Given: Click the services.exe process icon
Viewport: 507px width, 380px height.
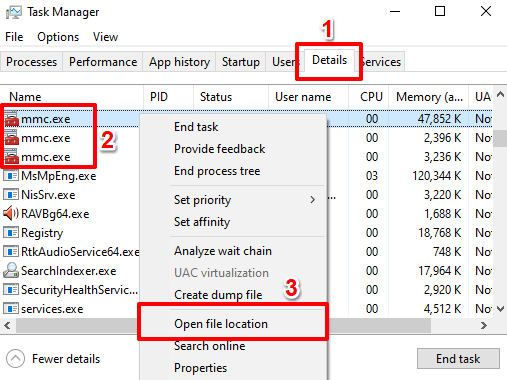Looking at the screenshot, I should [11, 308].
